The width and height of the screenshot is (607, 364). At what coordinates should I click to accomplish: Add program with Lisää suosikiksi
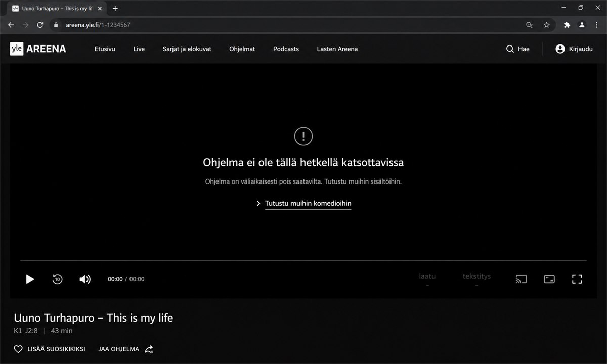pos(50,349)
